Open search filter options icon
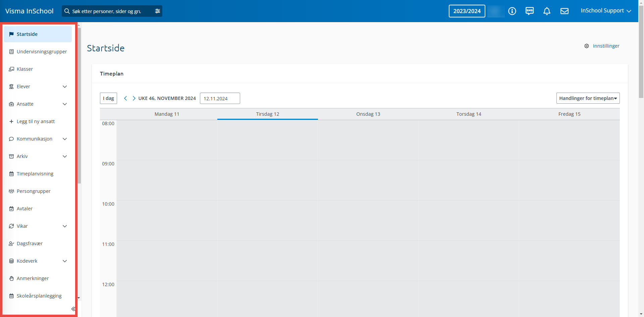644x317 pixels. point(158,11)
